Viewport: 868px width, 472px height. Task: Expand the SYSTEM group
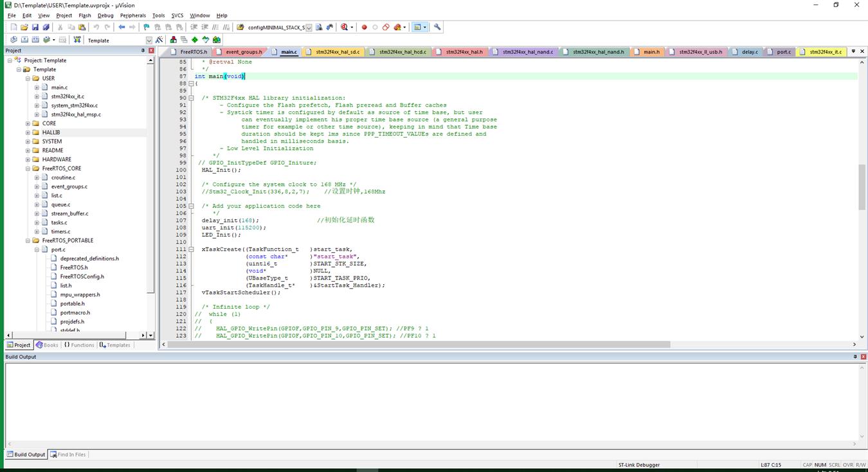point(28,141)
